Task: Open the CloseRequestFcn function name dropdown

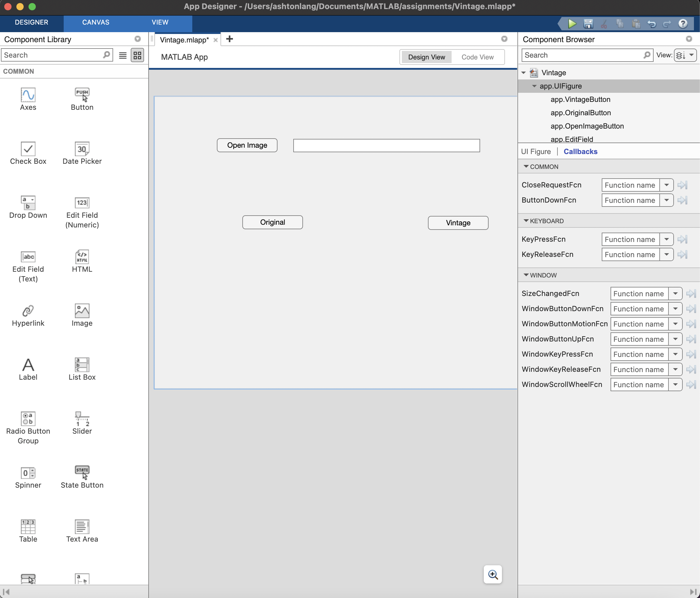Action: 666,185
